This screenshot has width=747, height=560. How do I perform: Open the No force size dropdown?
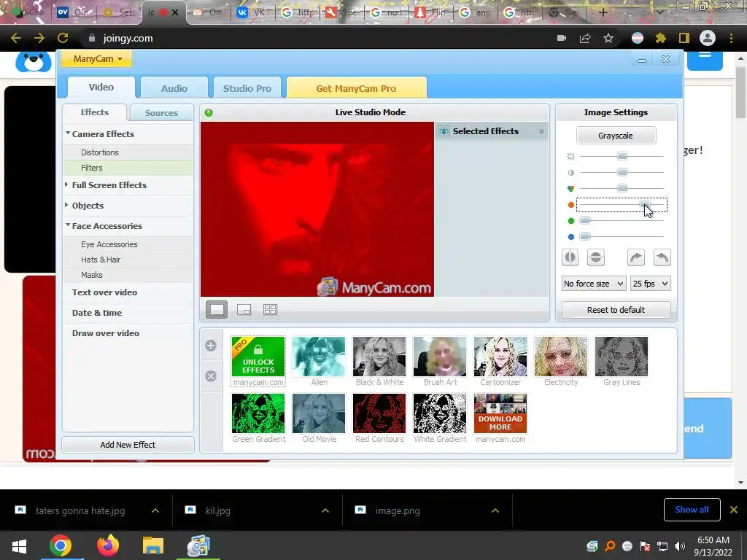point(594,284)
